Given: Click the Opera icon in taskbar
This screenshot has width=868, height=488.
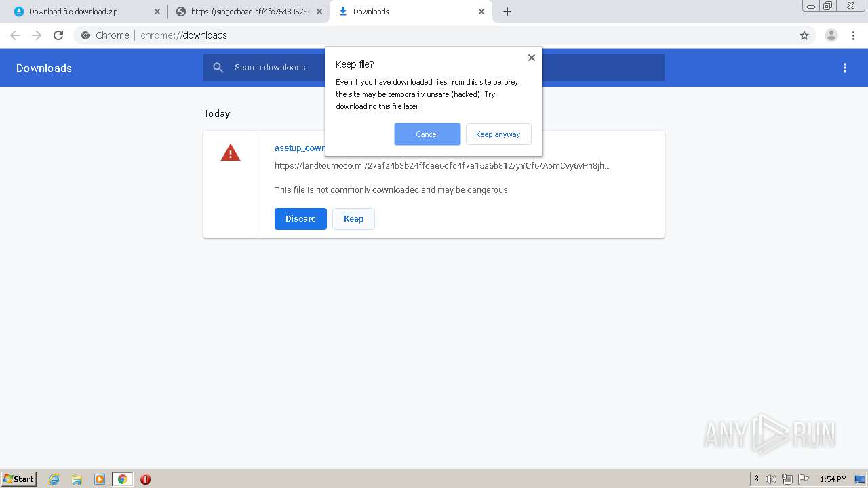Looking at the screenshot, I should click(145, 479).
